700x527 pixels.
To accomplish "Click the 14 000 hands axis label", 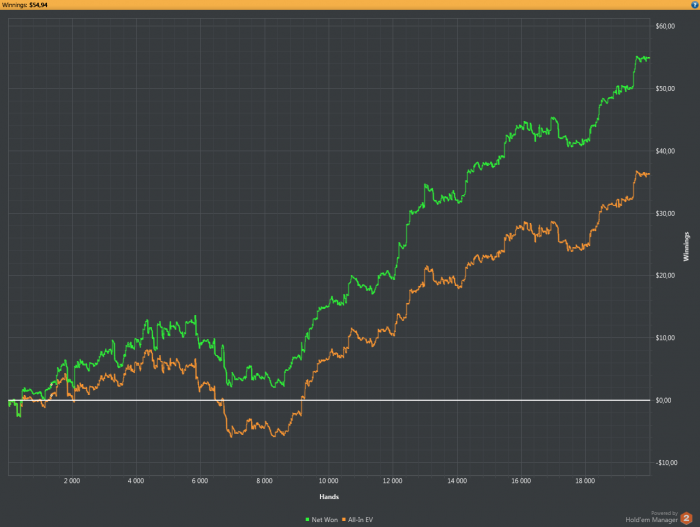I will [x=457, y=481].
